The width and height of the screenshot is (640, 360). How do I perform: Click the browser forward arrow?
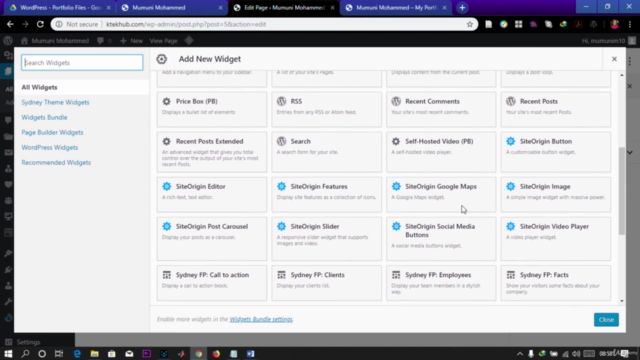(x=25, y=24)
